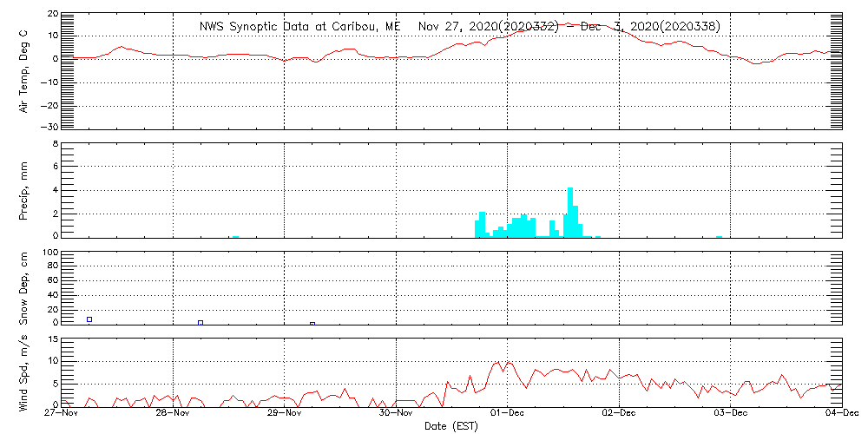
Task: Click the Nov 27 snow depth square marker
Action: pyautogui.click(x=89, y=319)
